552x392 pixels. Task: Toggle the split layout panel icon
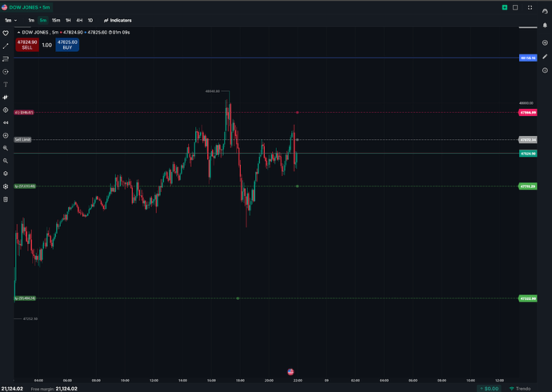[515, 7]
